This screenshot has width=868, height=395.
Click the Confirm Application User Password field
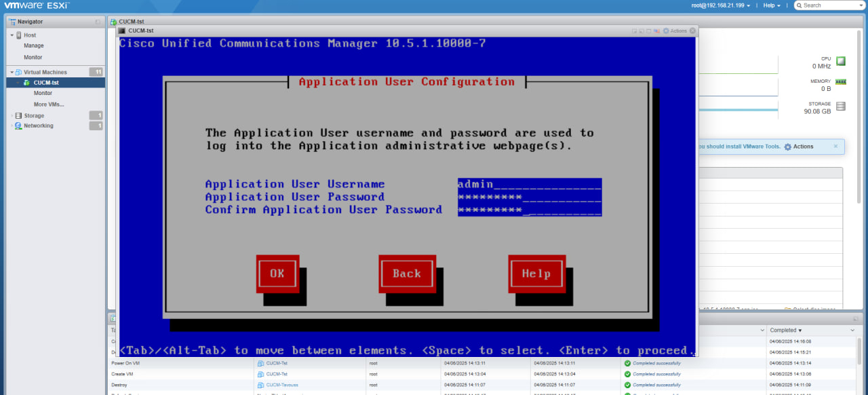pyautogui.click(x=530, y=210)
